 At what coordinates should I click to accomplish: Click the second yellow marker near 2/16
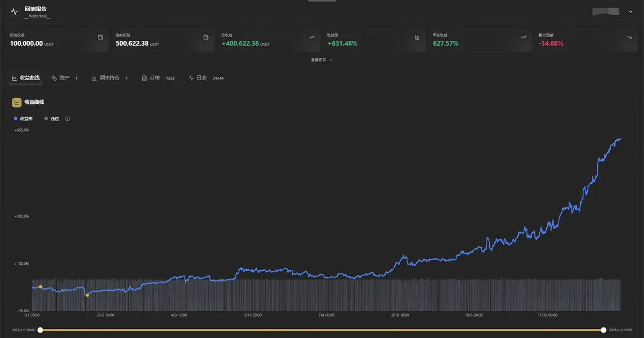click(87, 296)
